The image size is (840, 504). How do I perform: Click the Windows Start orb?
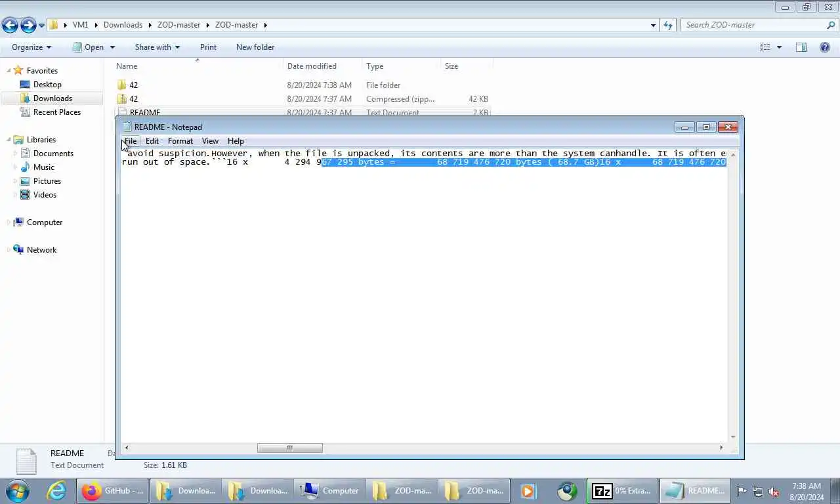click(18, 491)
